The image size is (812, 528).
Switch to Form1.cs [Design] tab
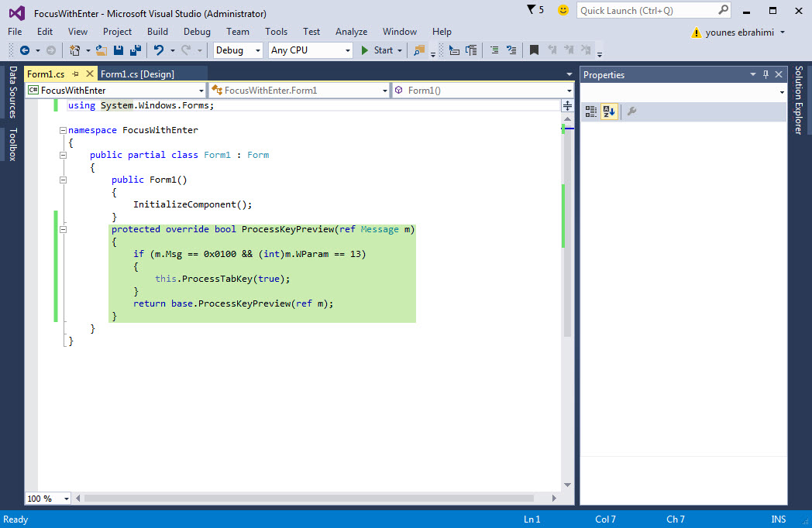[138, 74]
